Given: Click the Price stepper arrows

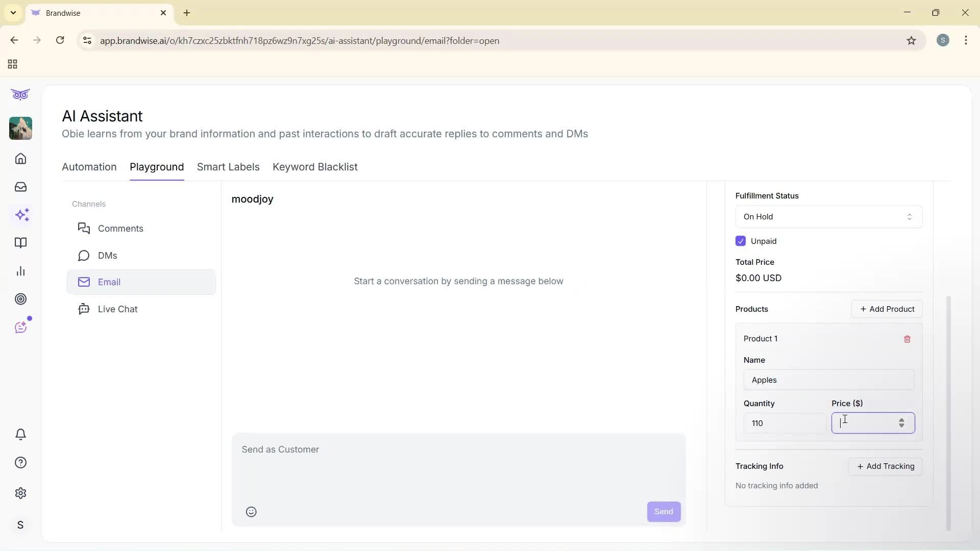Looking at the screenshot, I should [x=901, y=423].
